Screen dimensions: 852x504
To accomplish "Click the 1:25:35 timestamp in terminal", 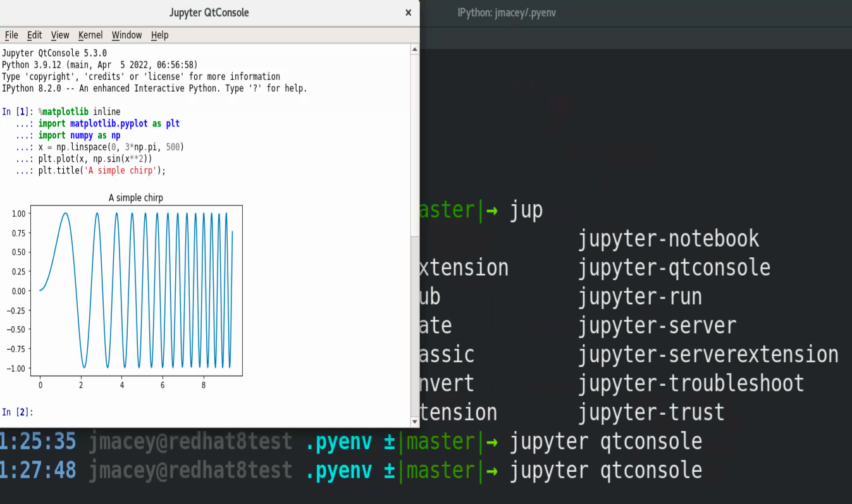I will [38, 441].
